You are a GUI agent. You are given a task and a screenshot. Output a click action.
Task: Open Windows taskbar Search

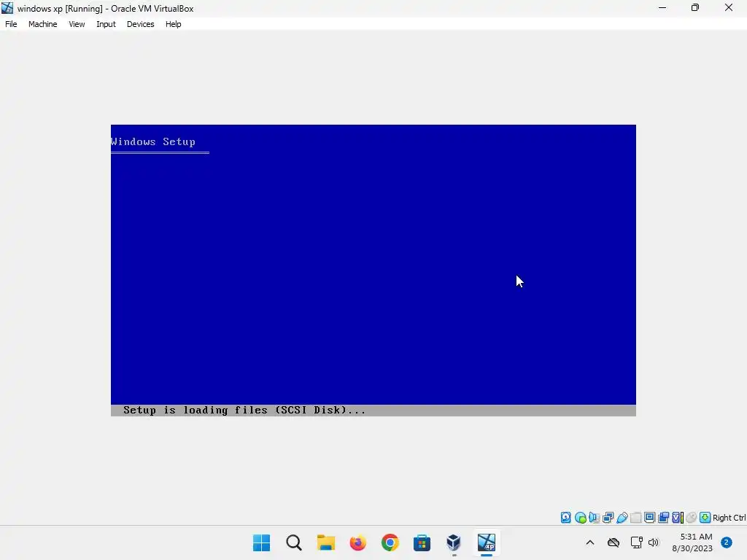coord(294,542)
